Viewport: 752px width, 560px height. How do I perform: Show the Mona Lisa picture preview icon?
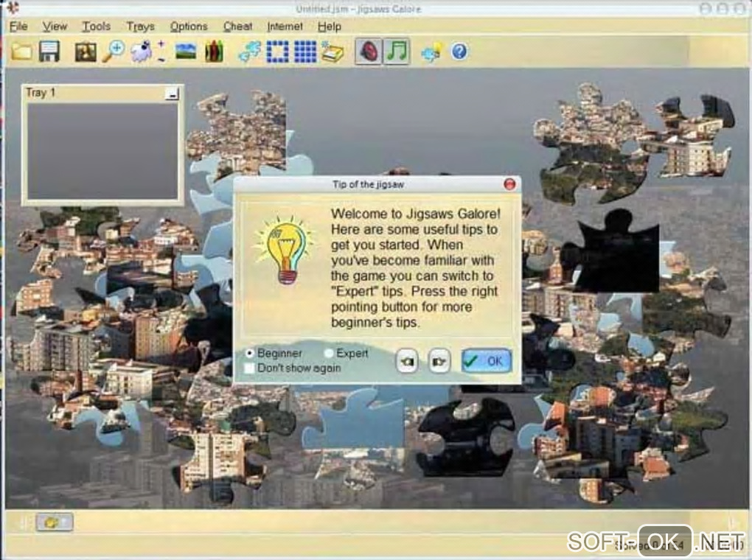pyautogui.click(x=86, y=52)
